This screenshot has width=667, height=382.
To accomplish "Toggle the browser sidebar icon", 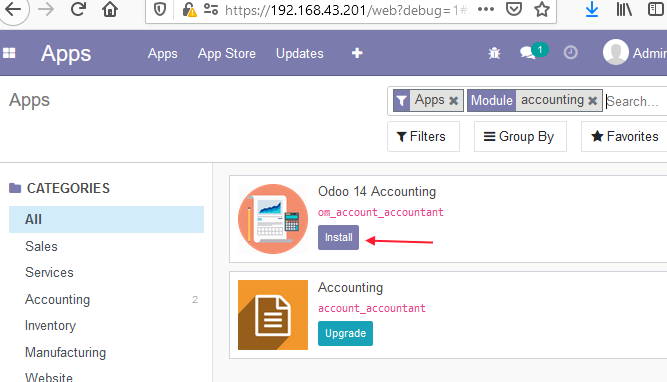I will tap(656, 9).
